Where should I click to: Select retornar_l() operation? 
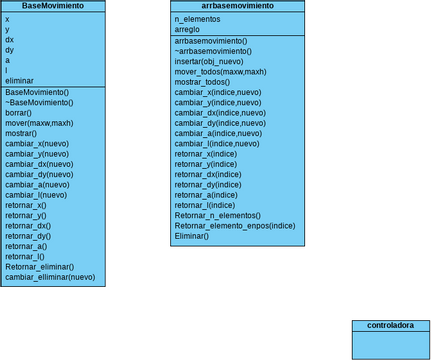pos(25,257)
